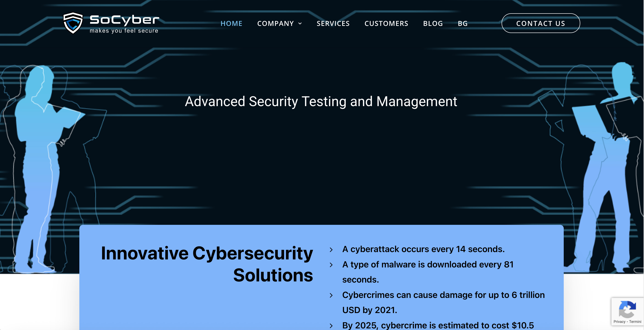Open the reCAPTCHA Privacy link
This screenshot has height=330, width=644.
click(619, 322)
